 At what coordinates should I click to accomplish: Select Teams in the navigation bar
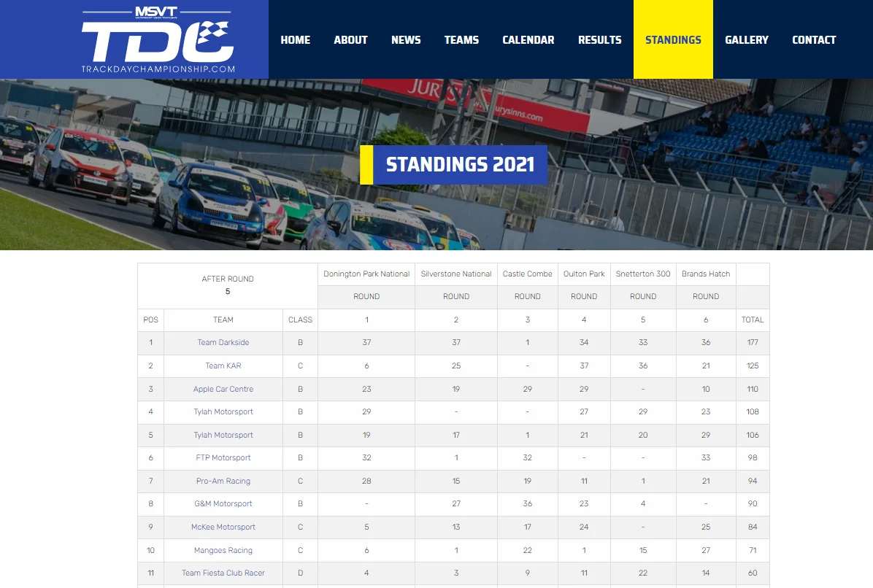(x=461, y=40)
